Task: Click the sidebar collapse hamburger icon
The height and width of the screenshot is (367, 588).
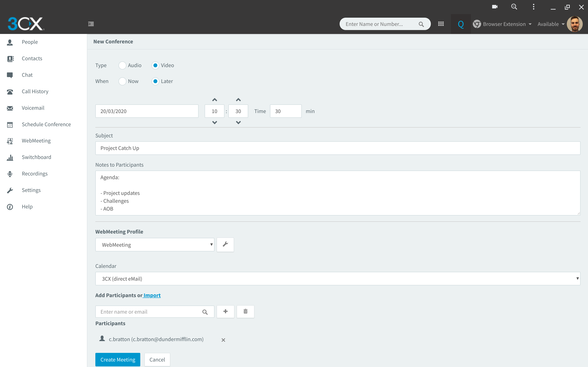Action: point(91,24)
